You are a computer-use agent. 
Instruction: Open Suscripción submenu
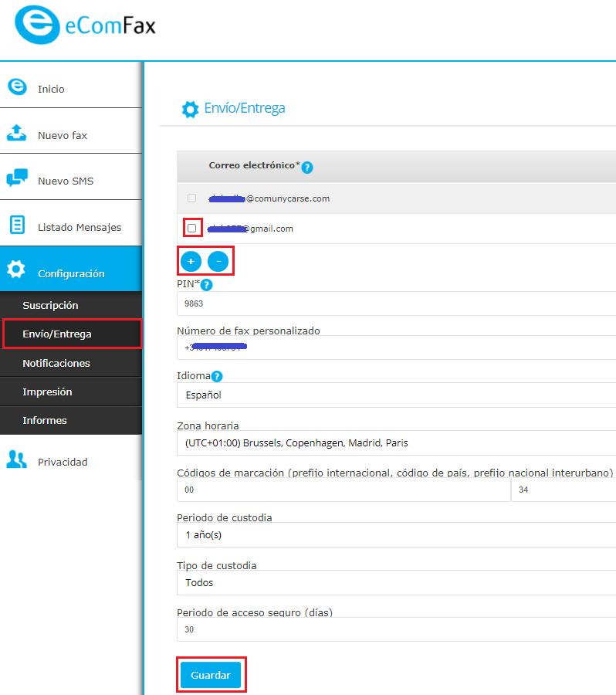(x=71, y=305)
